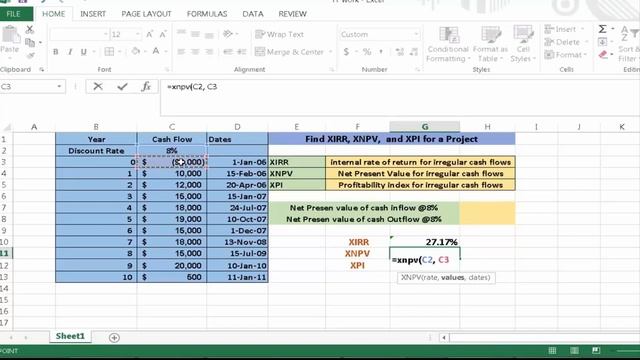640x360 pixels.
Task: Click the Font Color A icon
Action: pos(156,51)
